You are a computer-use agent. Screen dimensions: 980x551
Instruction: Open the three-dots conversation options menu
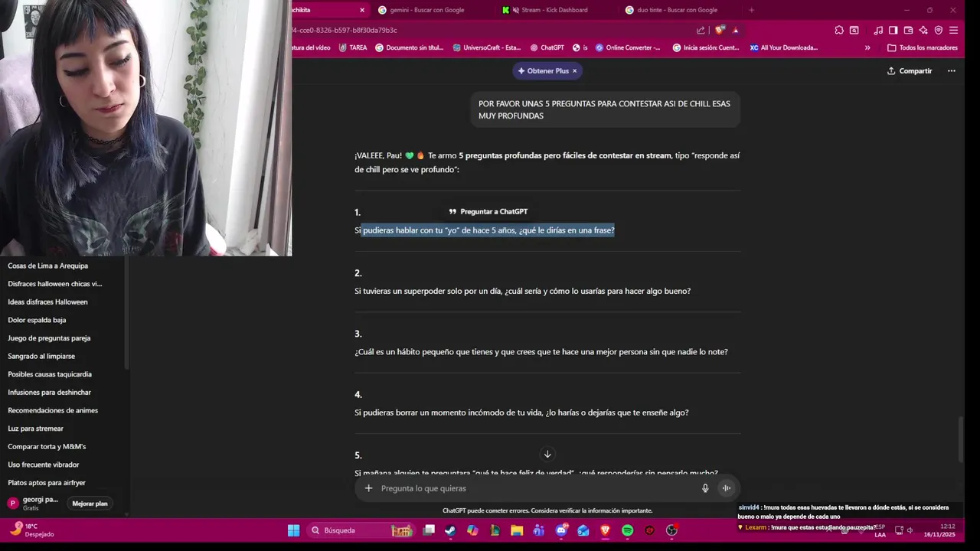952,70
